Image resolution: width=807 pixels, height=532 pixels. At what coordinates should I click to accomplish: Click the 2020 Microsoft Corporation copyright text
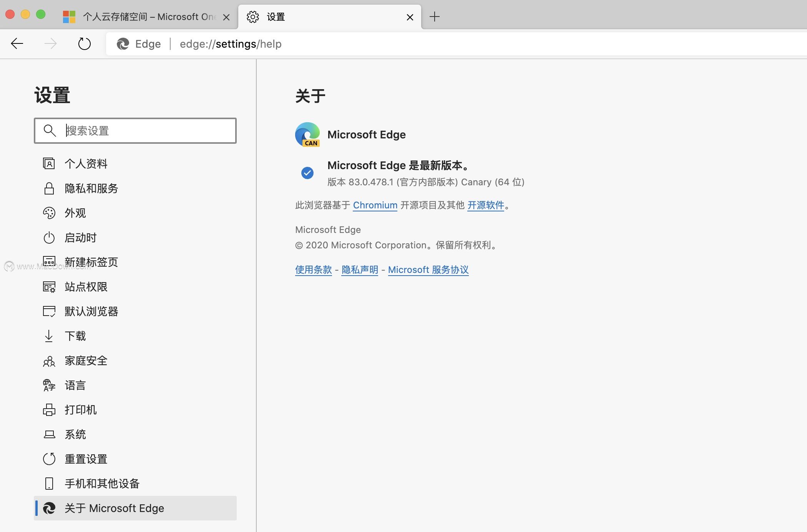click(395, 245)
